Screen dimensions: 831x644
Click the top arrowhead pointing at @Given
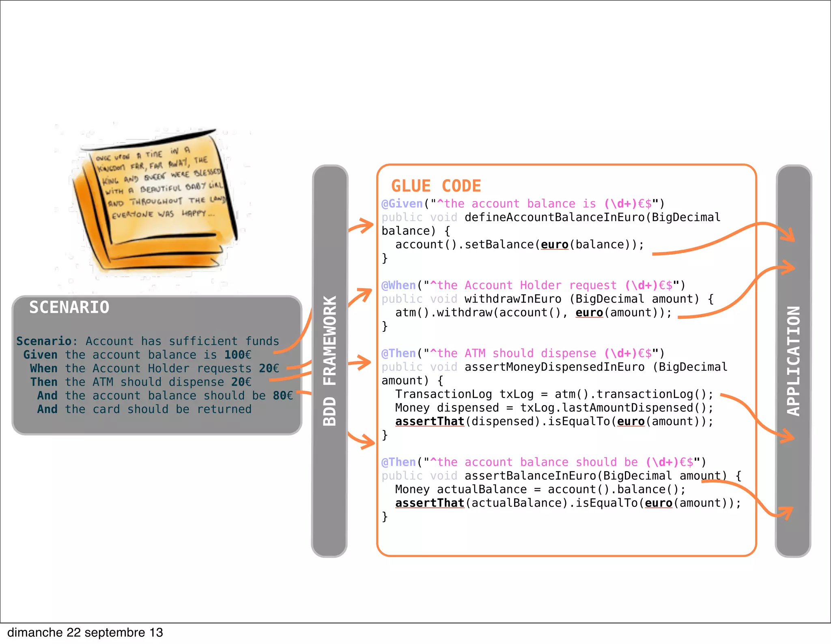point(368,225)
